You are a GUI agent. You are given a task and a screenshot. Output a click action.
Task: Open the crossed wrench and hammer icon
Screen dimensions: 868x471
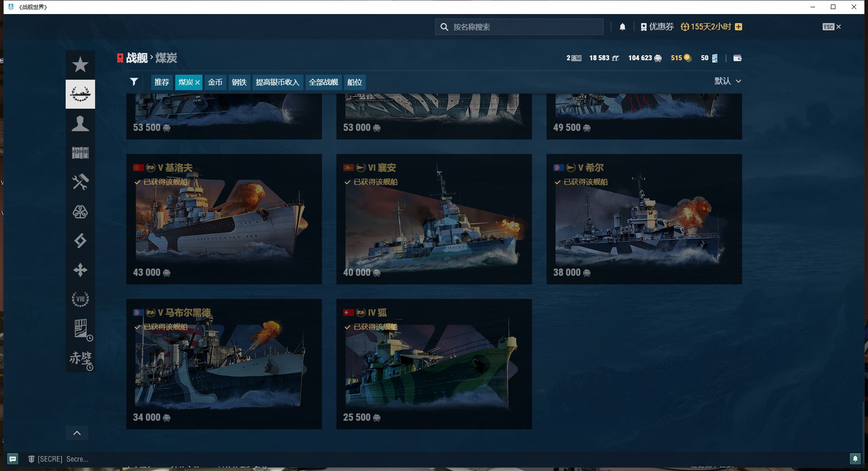tap(80, 182)
